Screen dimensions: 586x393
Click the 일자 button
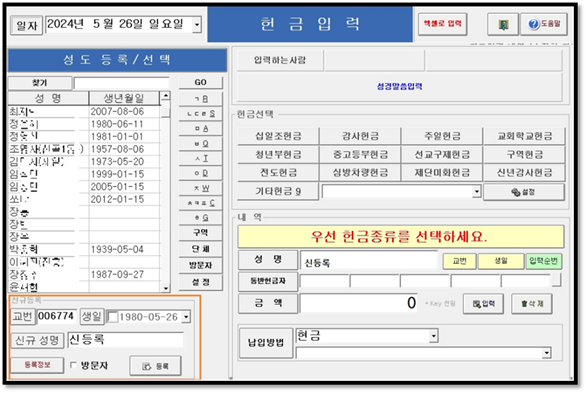click(x=26, y=25)
